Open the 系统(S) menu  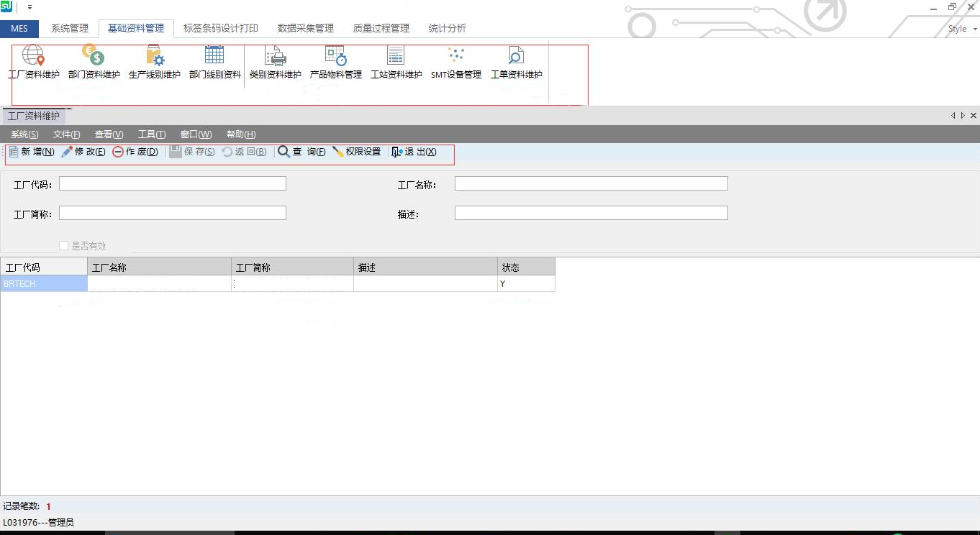24,134
